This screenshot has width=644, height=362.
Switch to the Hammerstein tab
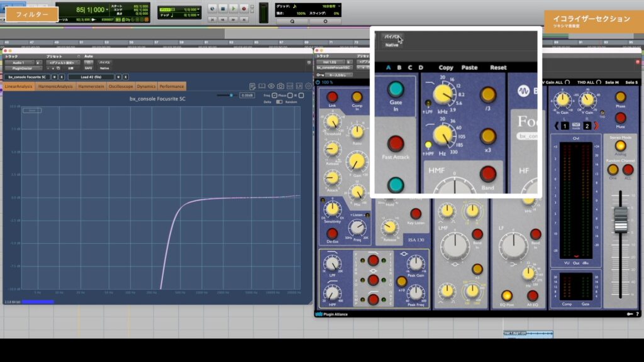point(91,86)
